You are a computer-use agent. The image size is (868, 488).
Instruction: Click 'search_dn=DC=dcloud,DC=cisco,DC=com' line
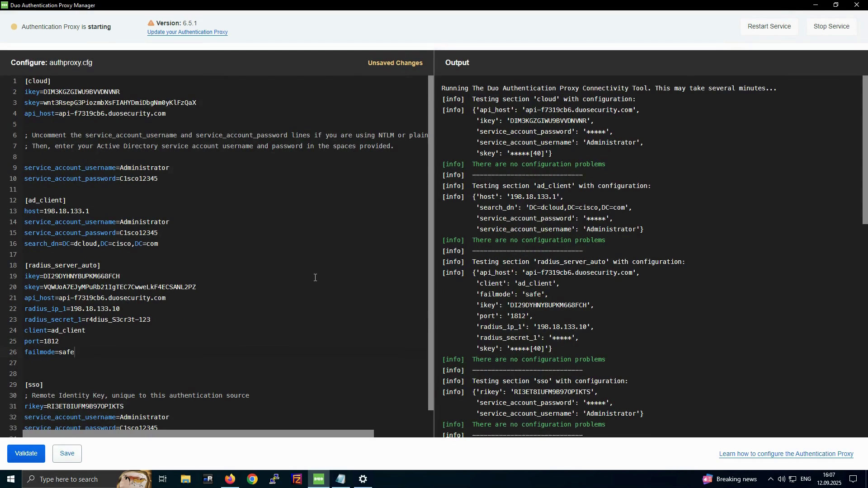91,244
